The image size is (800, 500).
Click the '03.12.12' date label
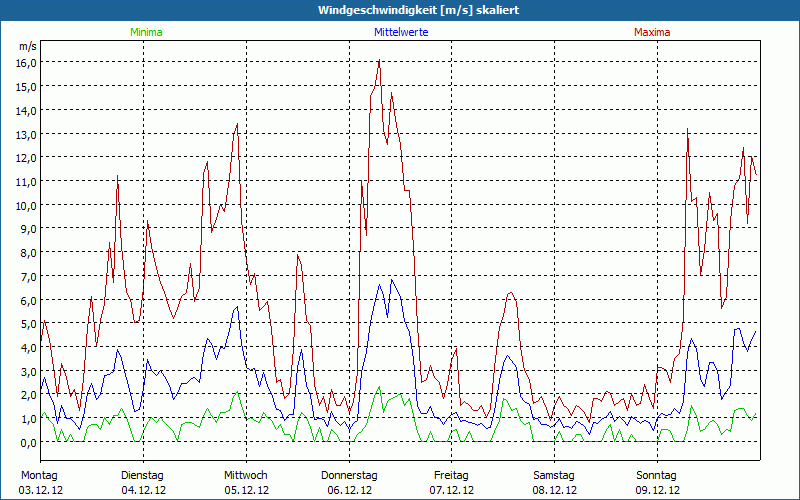pos(41,490)
